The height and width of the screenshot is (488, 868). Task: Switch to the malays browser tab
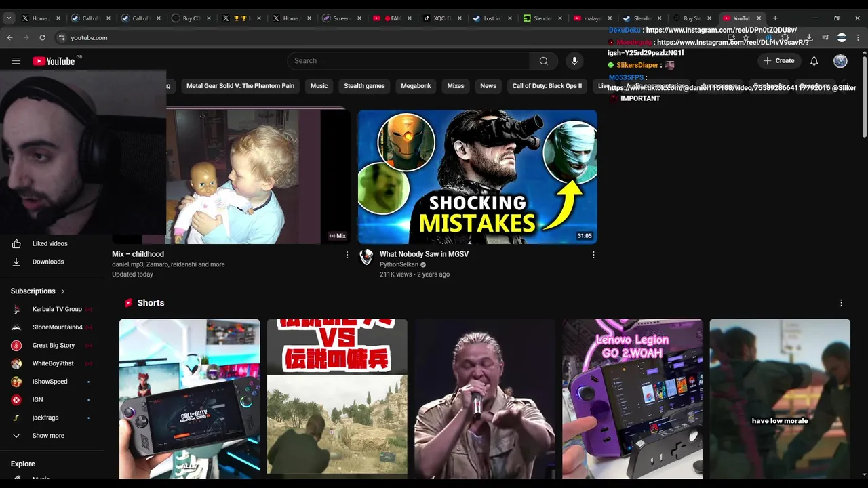click(x=592, y=18)
